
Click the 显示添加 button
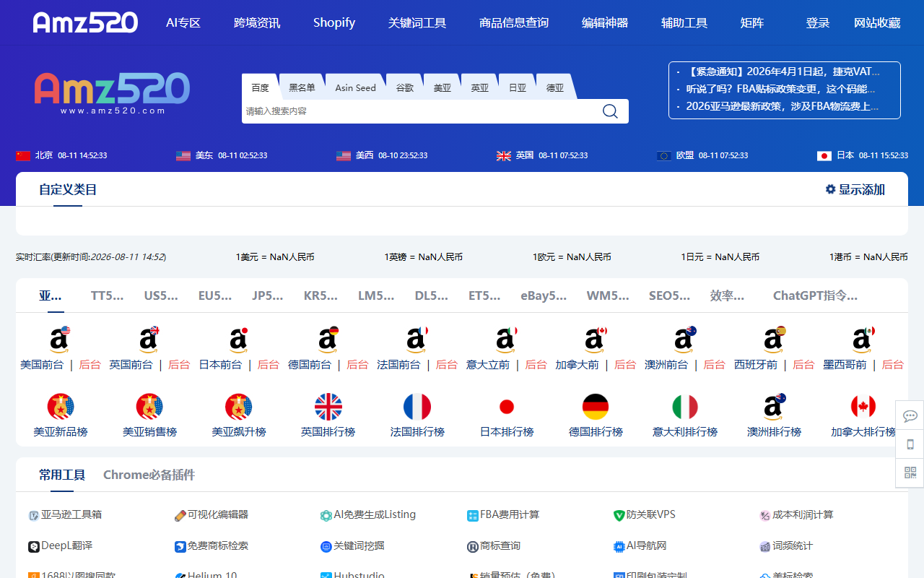tap(855, 189)
